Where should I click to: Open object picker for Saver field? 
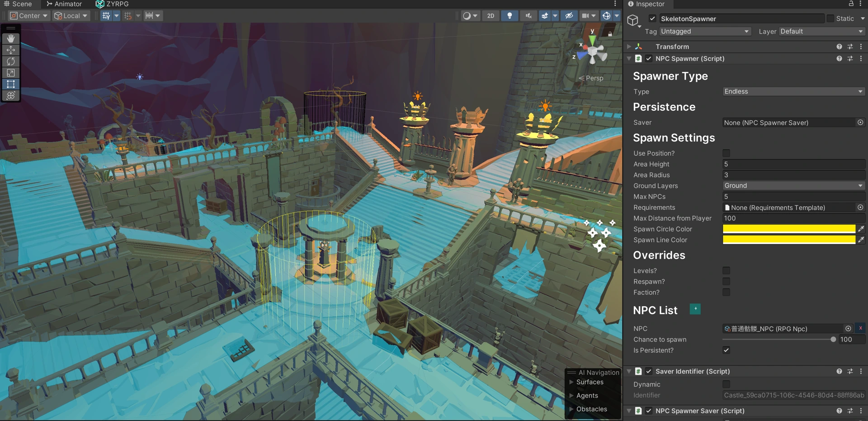(860, 123)
